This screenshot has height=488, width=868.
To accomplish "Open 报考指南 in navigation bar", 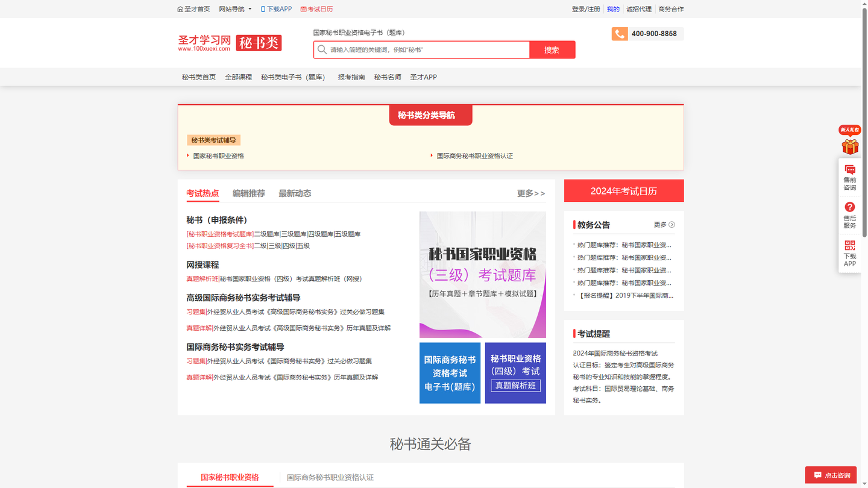I will pos(351,77).
